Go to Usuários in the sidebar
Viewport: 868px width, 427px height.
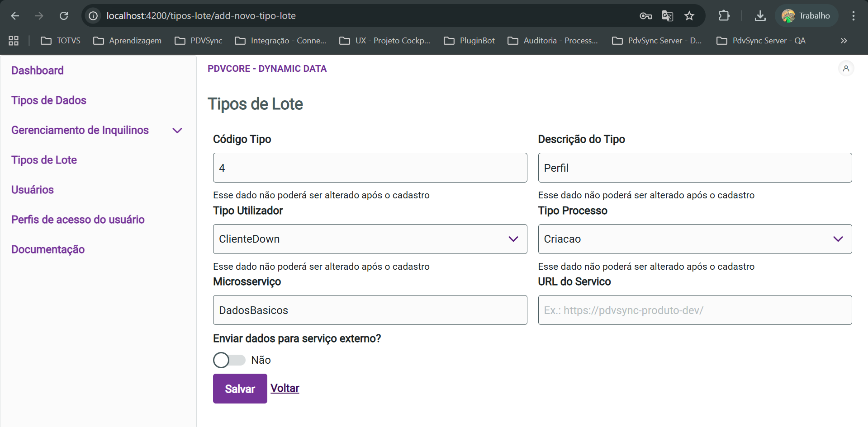[x=33, y=190]
